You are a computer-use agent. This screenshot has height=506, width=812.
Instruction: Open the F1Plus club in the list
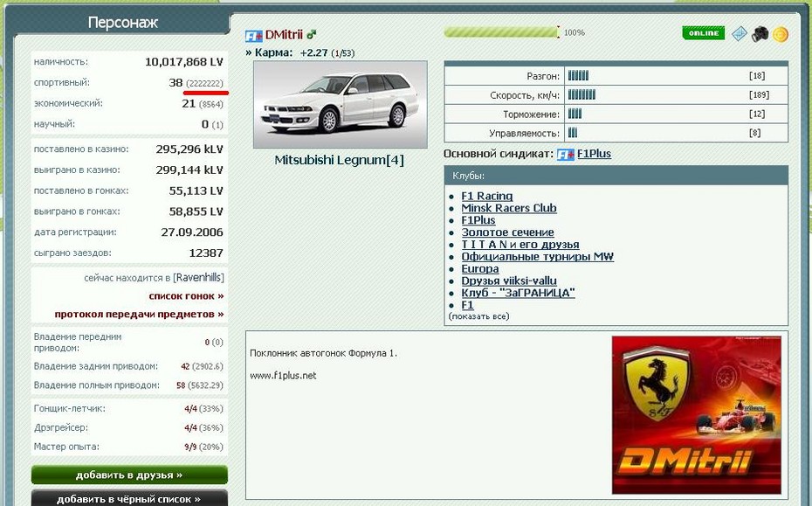coord(478,220)
